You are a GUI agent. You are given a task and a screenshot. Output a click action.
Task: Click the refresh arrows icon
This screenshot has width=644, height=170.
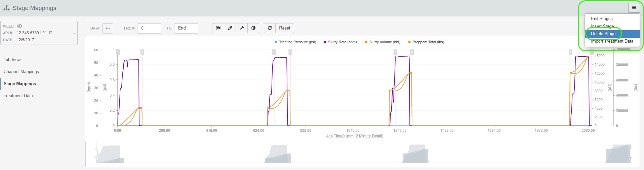(270, 28)
